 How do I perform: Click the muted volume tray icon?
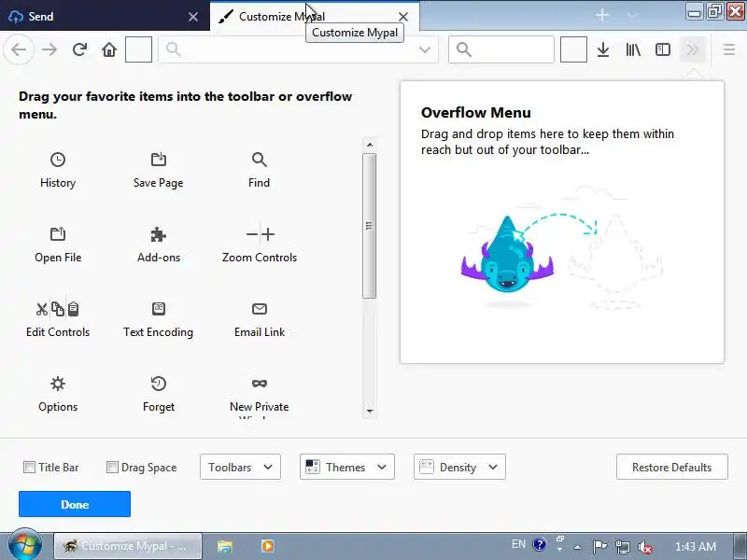[645, 546]
